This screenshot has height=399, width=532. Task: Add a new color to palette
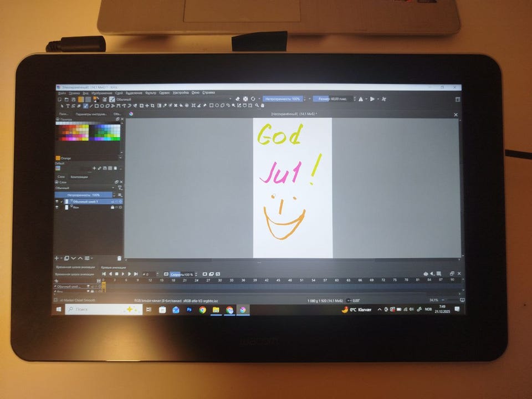pos(94,168)
